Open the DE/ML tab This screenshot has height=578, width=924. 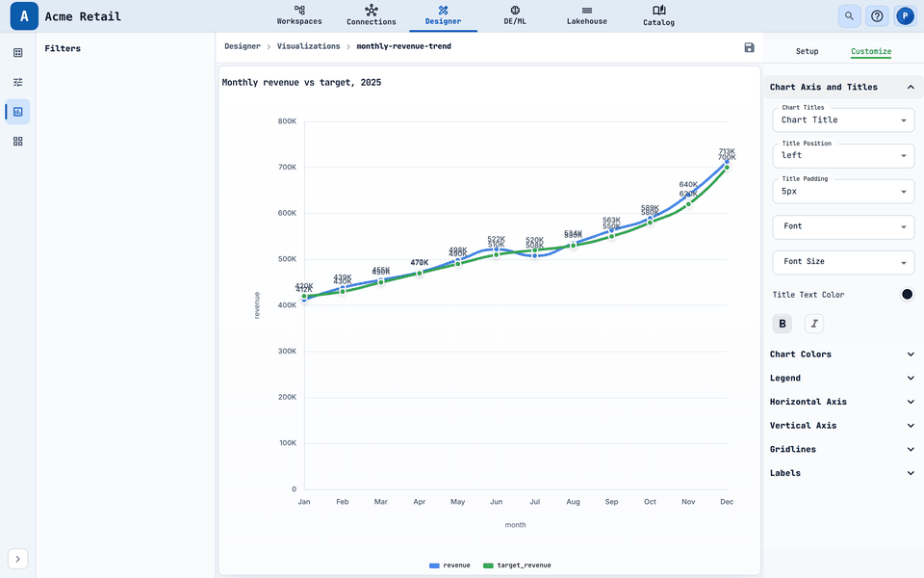(x=514, y=15)
